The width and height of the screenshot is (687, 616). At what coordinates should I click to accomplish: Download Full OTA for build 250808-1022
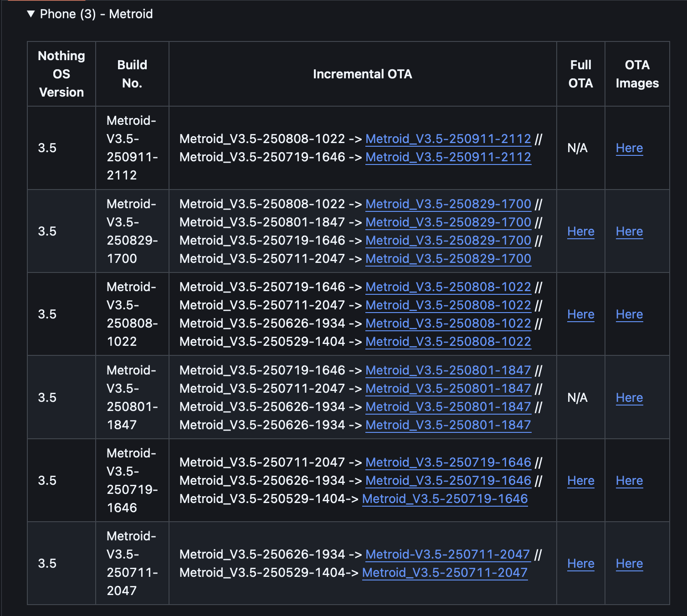(580, 314)
